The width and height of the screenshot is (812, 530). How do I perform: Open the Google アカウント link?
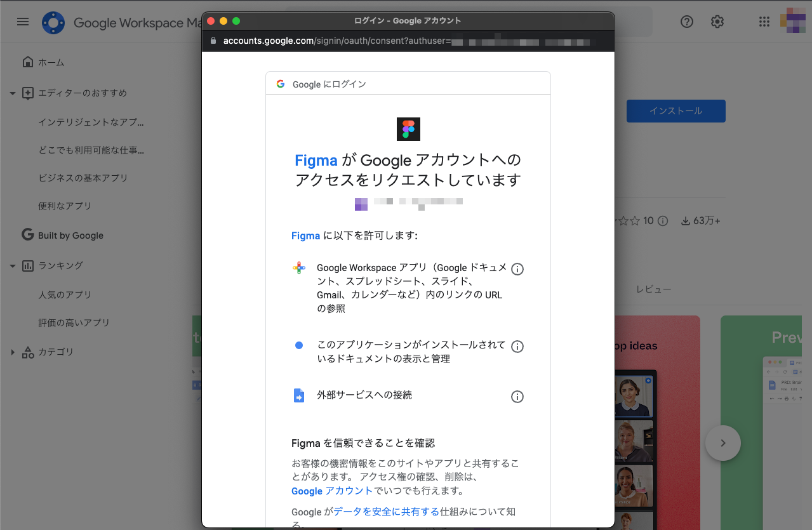coord(332,491)
